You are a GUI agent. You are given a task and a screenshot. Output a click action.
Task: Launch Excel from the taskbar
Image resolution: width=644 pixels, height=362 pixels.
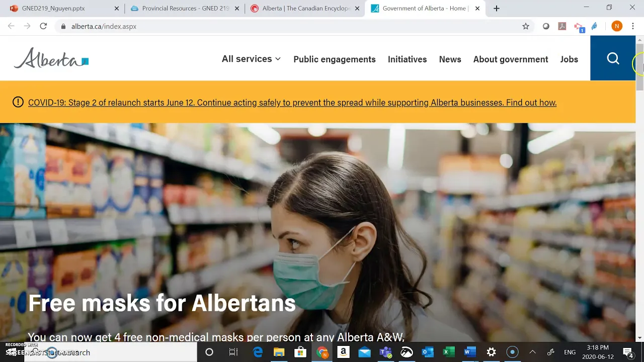pyautogui.click(x=448, y=352)
